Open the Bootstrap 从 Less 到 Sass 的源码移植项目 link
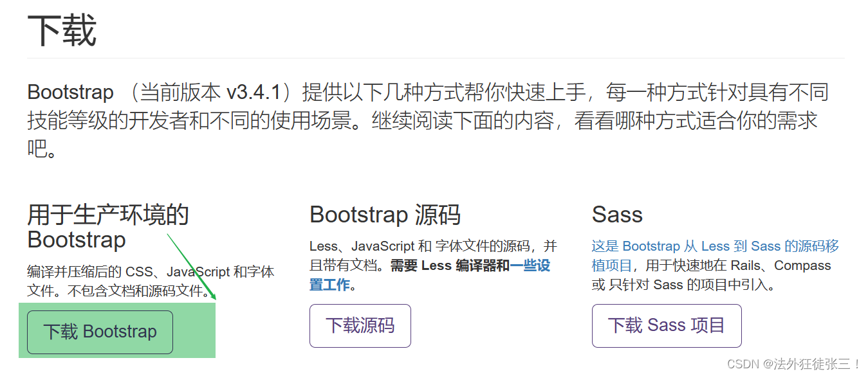 pos(716,256)
